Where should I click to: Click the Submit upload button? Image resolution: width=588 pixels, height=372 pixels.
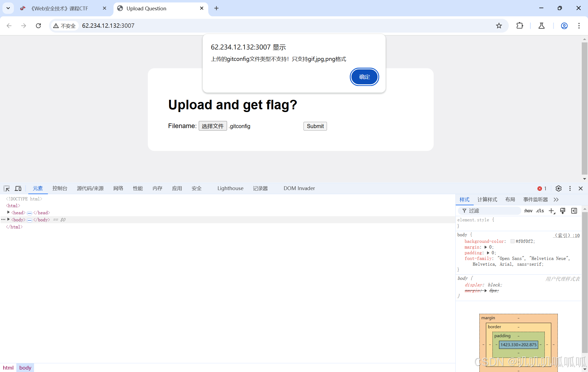point(315,126)
